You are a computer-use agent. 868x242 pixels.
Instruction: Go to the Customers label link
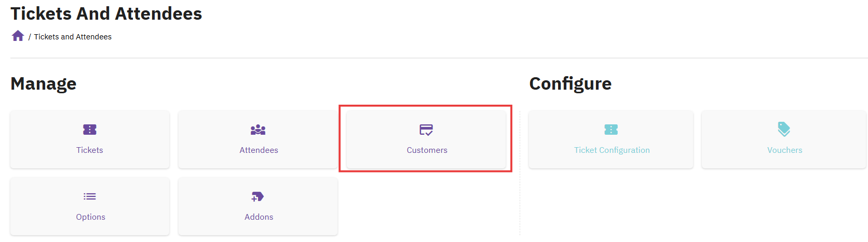pyautogui.click(x=427, y=150)
